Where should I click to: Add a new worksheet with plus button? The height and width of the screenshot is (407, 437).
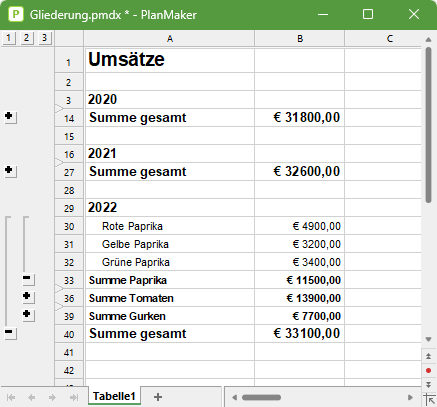pyautogui.click(x=158, y=397)
